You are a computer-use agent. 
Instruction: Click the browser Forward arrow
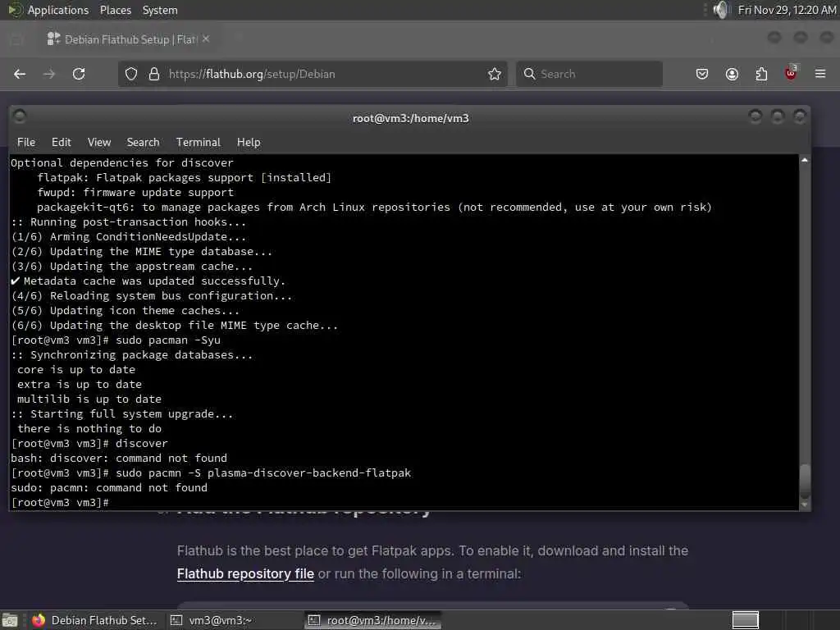coord(48,74)
